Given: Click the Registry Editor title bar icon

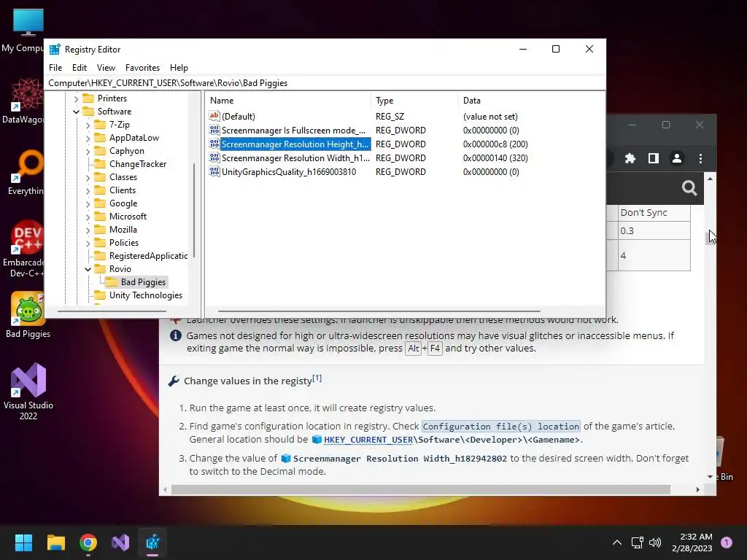Looking at the screenshot, I should (55, 49).
